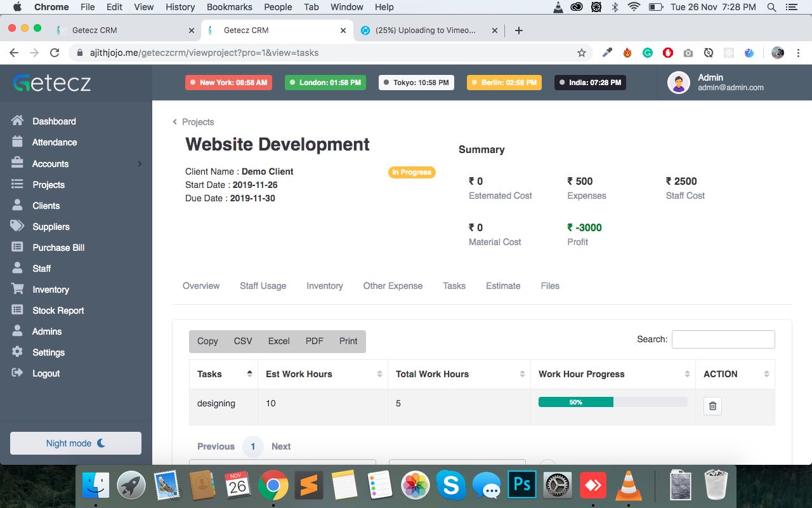This screenshot has height=508, width=812.
Task: Click the Attendance calendar icon
Action: (18, 142)
